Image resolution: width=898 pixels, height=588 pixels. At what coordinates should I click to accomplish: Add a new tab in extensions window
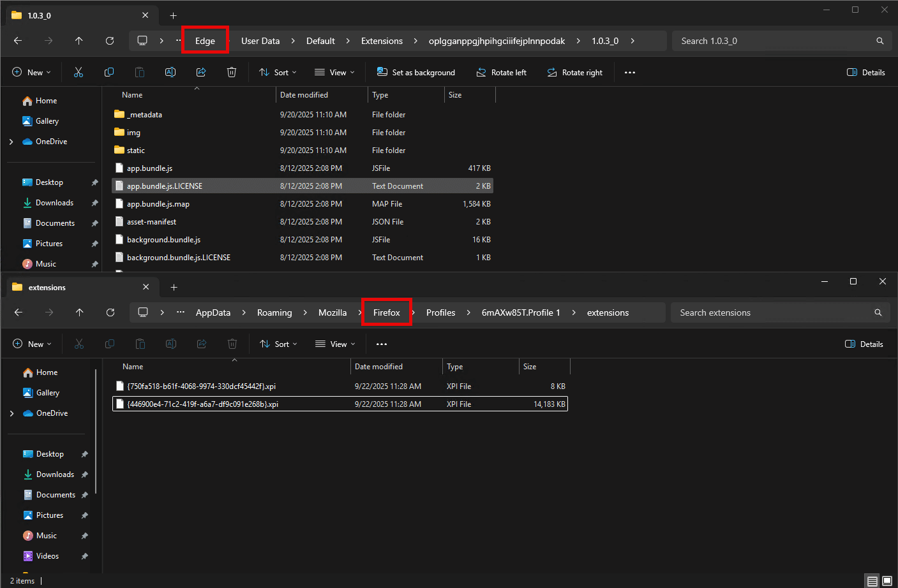coord(174,288)
